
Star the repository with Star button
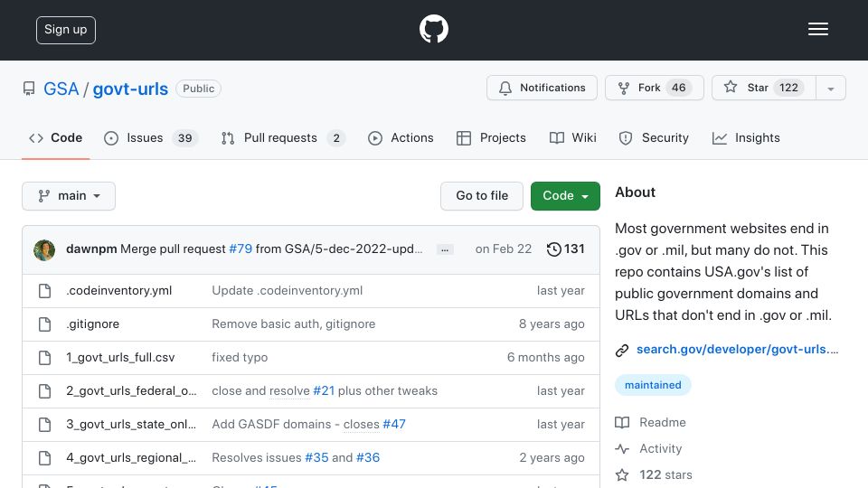[764, 88]
